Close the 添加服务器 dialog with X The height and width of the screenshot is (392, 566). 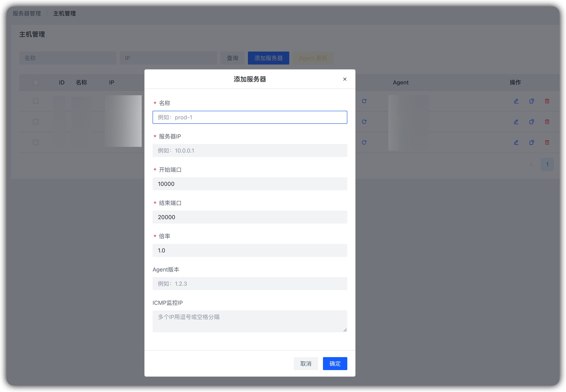pos(345,79)
